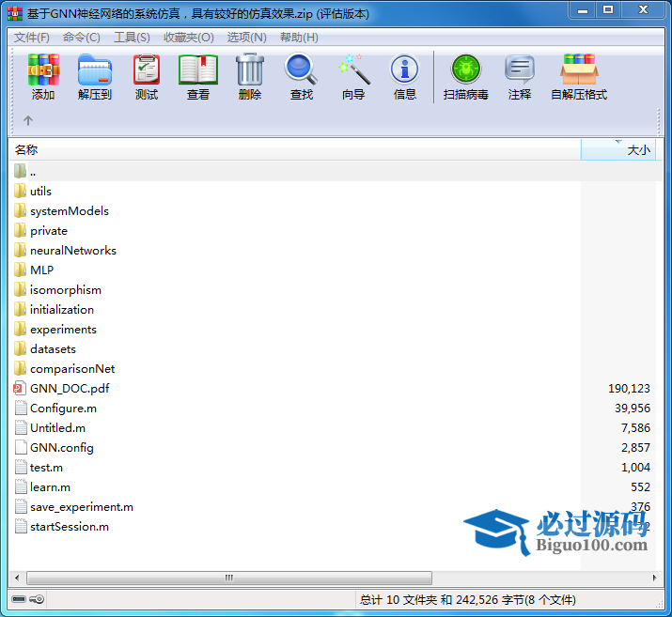The width and height of the screenshot is (672, 617).
Task: Click the key password icon in status bar
Action: [x=37, y=598]
